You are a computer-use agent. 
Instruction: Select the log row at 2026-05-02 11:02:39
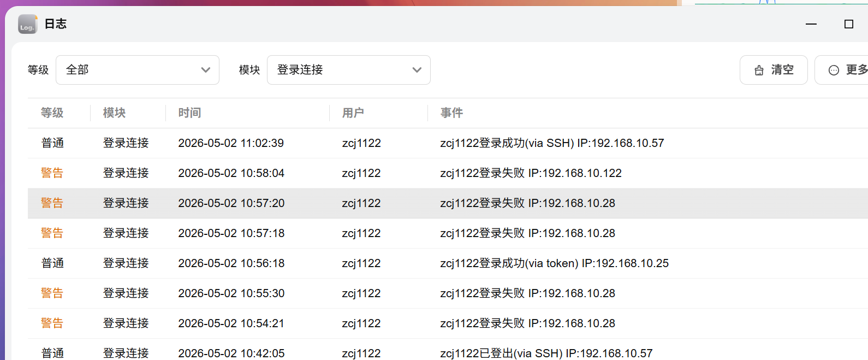[448, 143]
